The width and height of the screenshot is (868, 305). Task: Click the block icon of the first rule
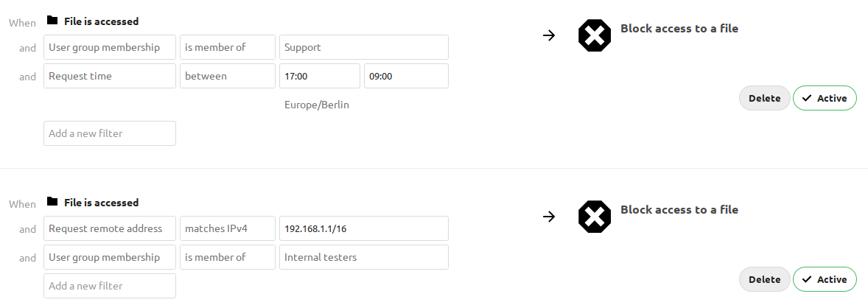[595, 35]
